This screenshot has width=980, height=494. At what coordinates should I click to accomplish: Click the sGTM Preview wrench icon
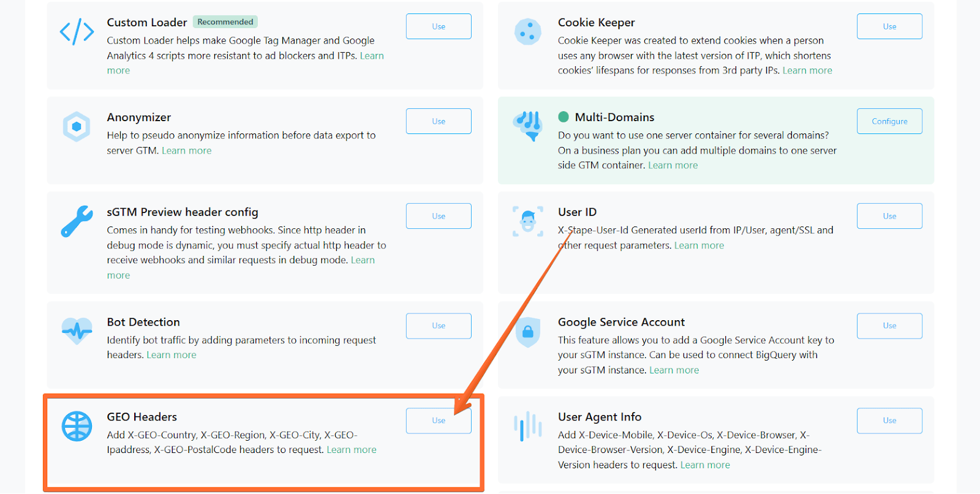click(x=77, y=221)
